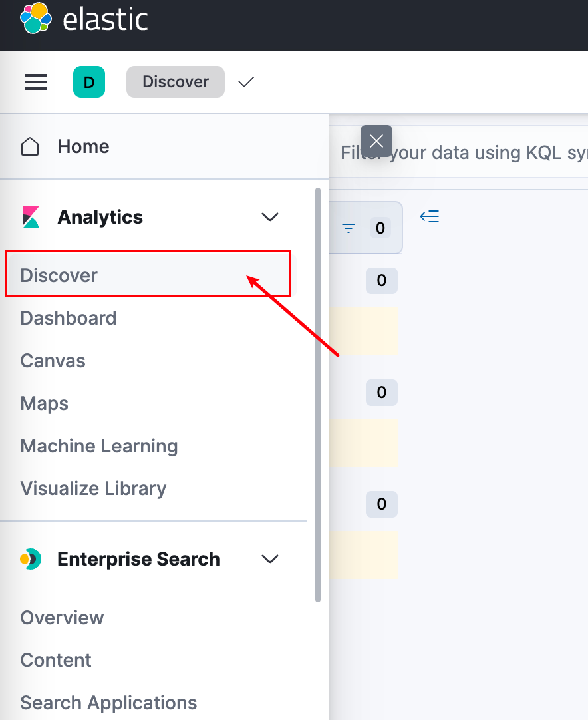This screenshot has height=720, width=588.
Task: Navigate to Visualize Library
Action: 93,488
